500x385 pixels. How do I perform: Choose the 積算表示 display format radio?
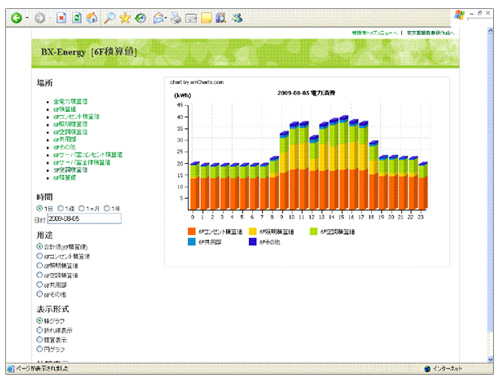(39, 339)
